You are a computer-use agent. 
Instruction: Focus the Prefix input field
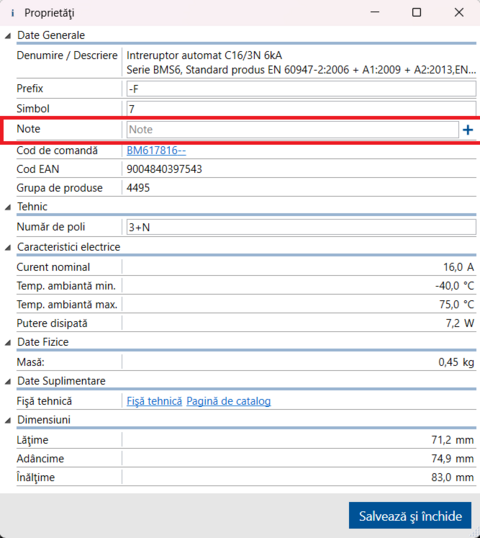tap(301, 89)
